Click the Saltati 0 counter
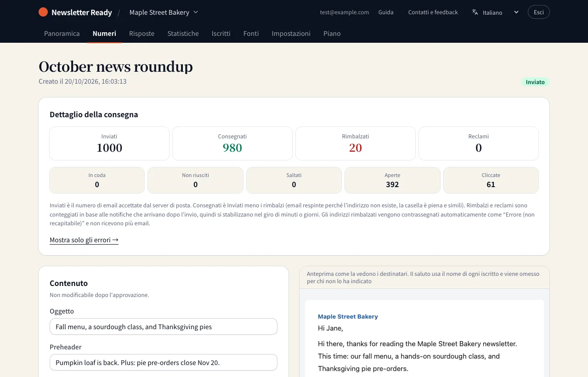This screenshot has height=377, width=588. pos(294,180)
